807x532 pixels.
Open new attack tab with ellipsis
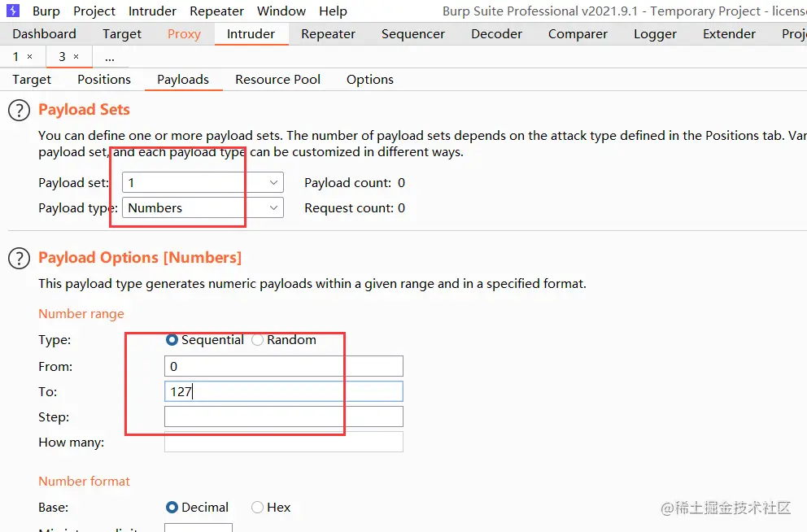click(110, 57)
